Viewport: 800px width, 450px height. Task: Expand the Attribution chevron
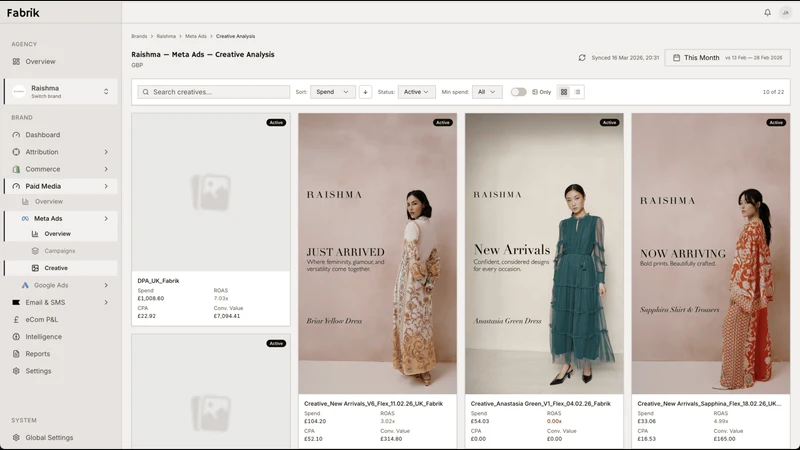(x=106, y=152)
